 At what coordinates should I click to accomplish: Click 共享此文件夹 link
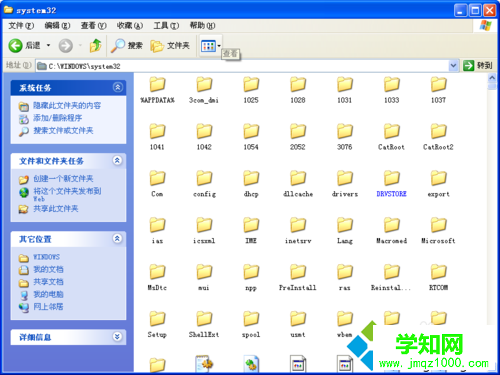(56, 209)
